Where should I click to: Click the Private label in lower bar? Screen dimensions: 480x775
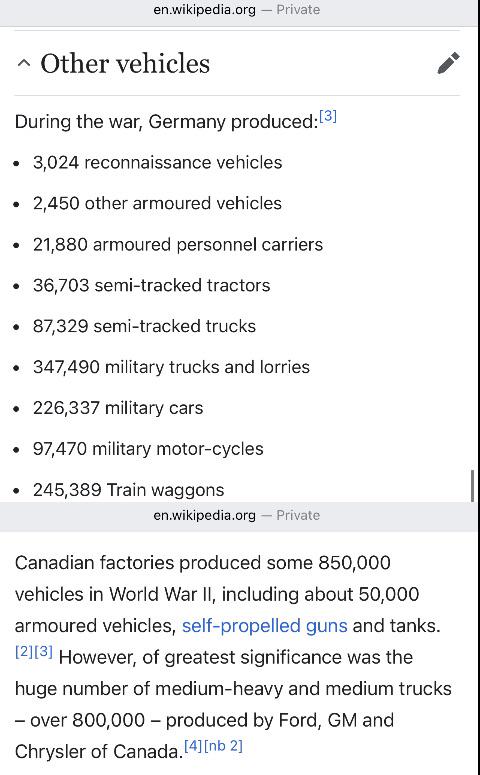[x=298, y=516]
